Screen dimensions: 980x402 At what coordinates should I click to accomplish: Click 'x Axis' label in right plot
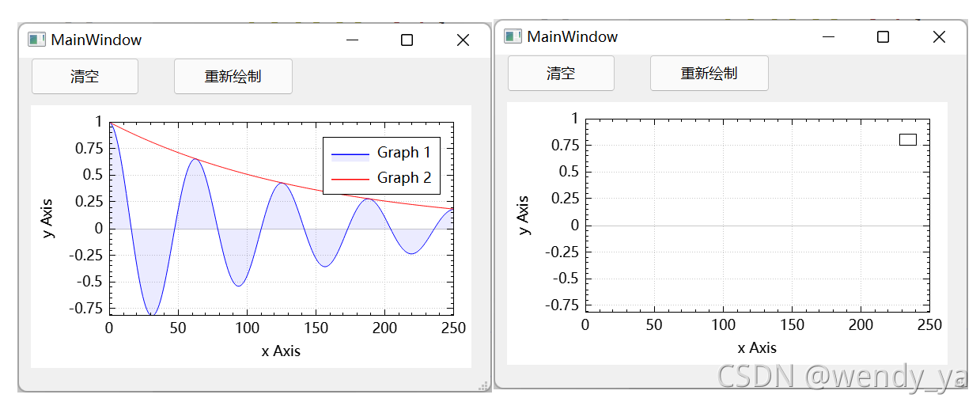click(x=757, y=348)
